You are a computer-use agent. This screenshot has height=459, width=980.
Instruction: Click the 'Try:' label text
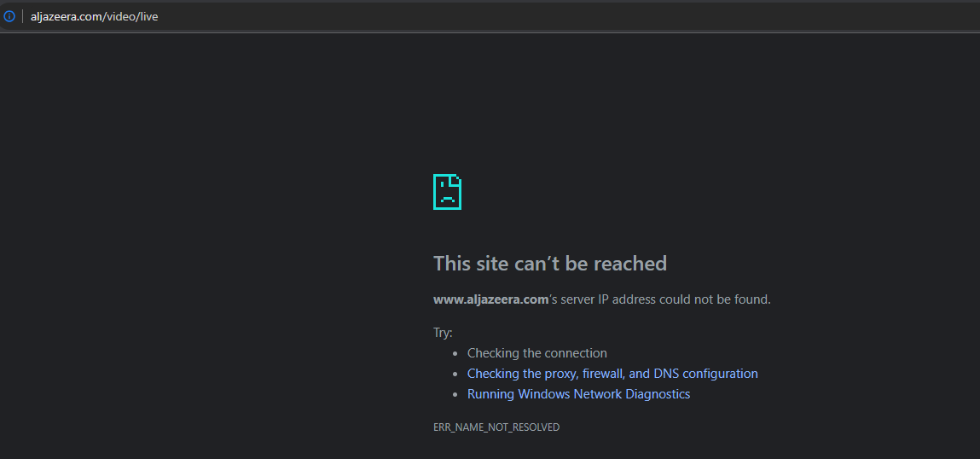click(443, 333)
